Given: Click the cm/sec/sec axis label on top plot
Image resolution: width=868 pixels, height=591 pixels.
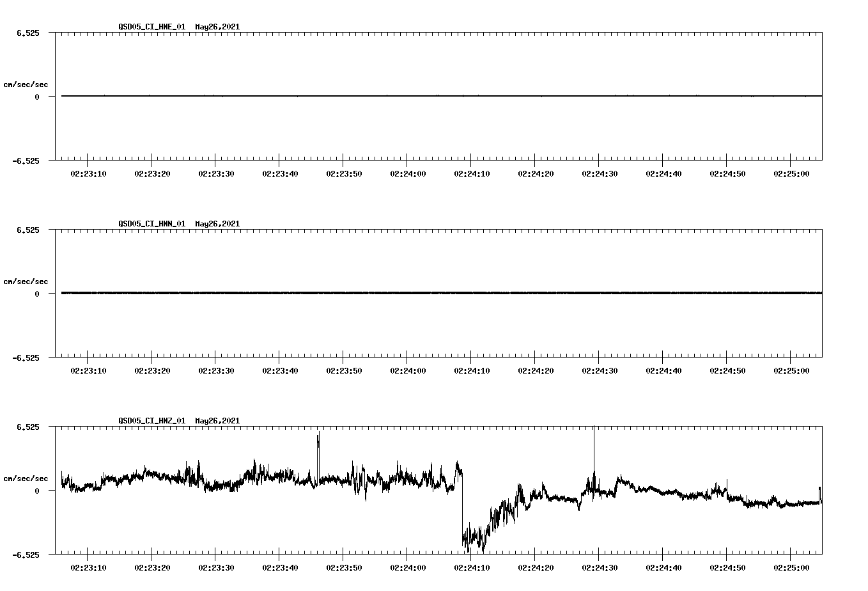Looking at the screenshot, I should (27, 83).
